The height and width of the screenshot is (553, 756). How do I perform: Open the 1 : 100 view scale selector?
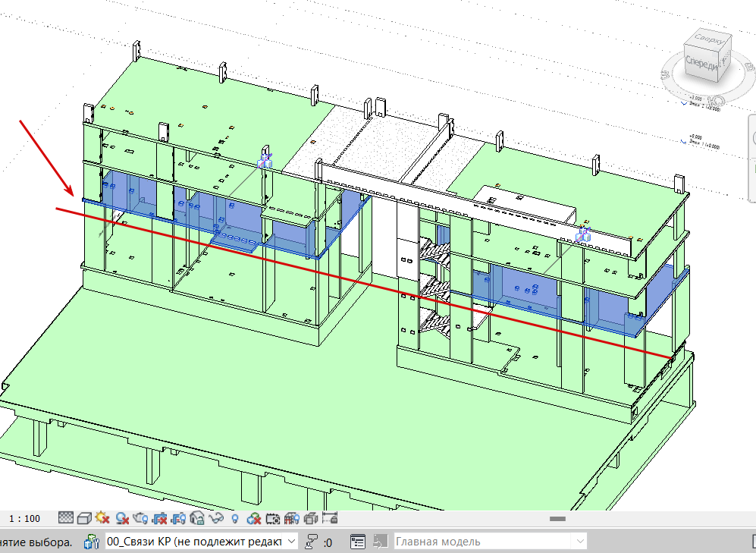[x=24, y=519]
